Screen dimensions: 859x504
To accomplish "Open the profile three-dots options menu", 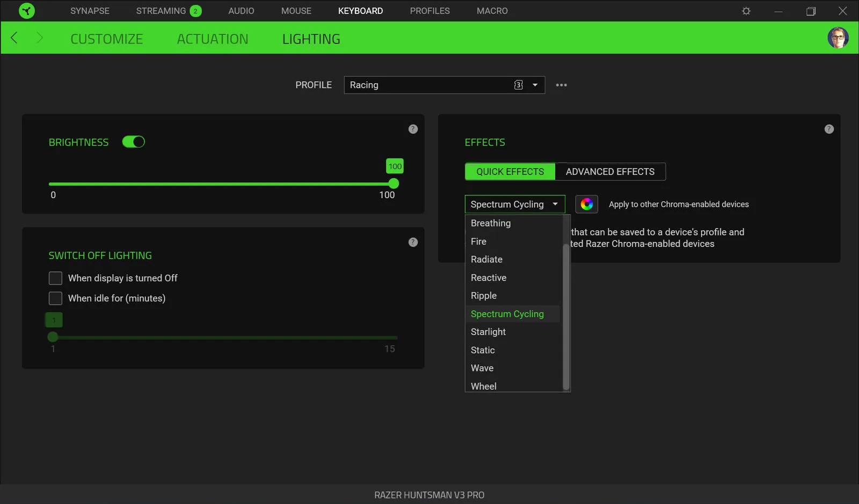I will pos(561,85).
